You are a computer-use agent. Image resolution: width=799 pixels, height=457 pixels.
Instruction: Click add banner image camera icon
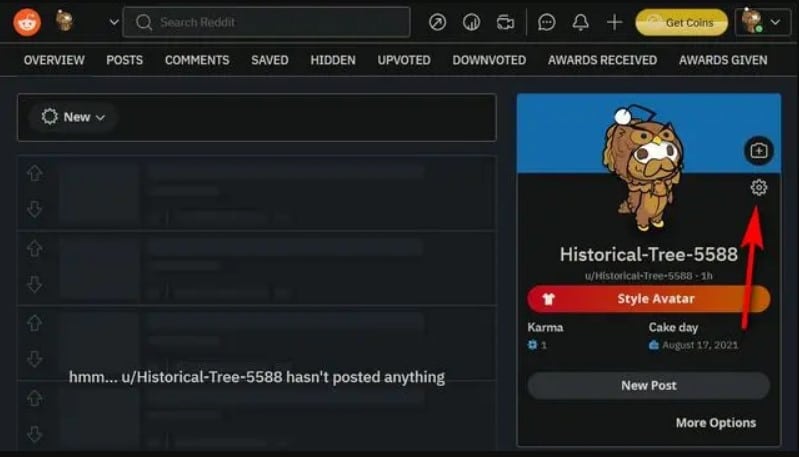[x=759, y=151]
